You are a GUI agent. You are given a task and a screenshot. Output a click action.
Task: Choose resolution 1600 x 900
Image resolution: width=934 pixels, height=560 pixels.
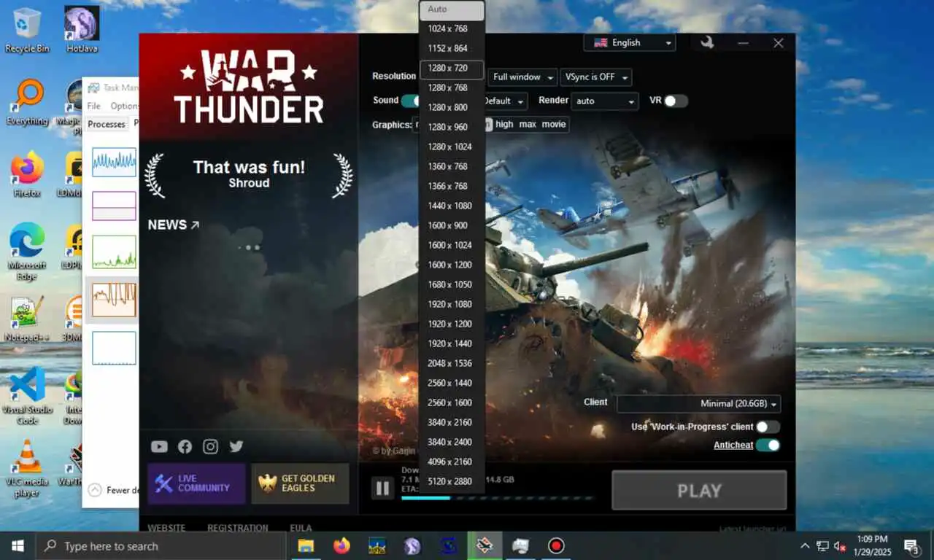(452, 225)
